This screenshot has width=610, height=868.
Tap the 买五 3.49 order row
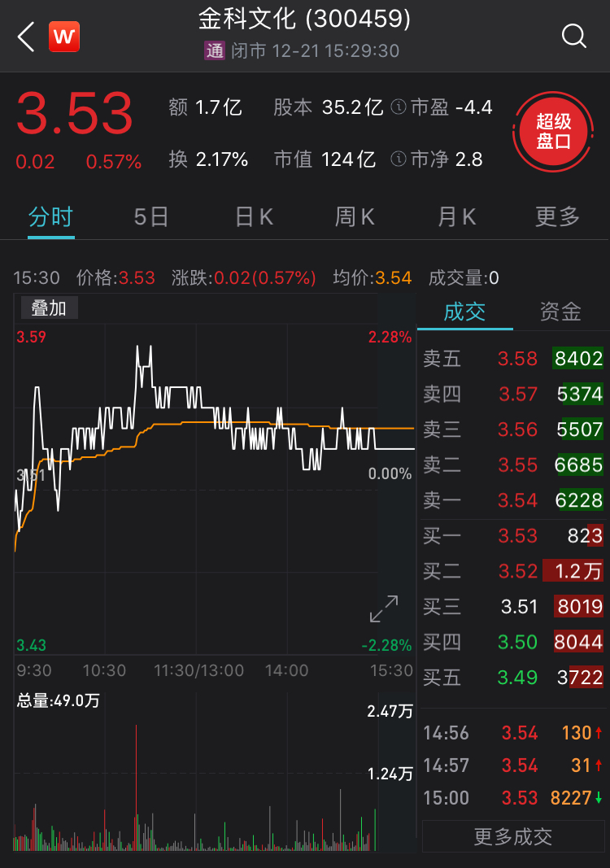pos(513,678)
